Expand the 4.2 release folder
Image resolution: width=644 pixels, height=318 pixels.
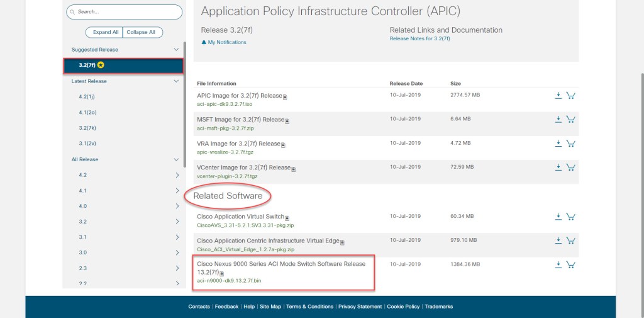pos(177,175)
